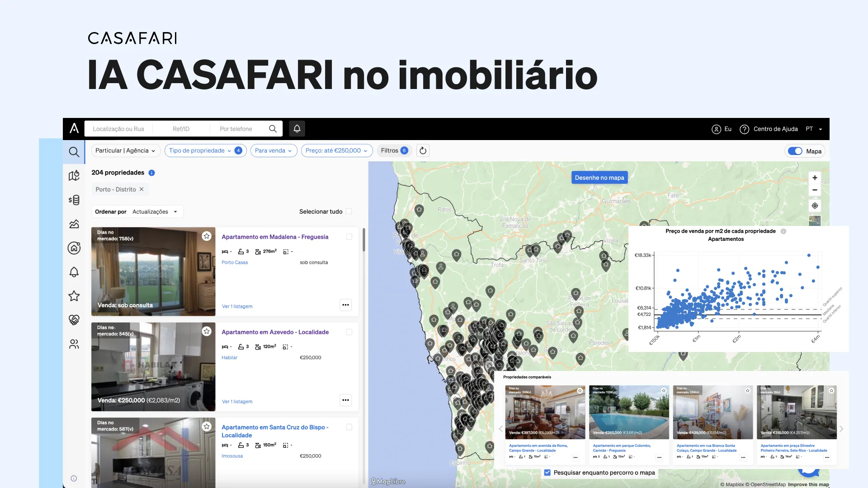This screenshot has width=868, height=488.
Task: Open the Porto Casas agency link
Action: coord(235,263)
